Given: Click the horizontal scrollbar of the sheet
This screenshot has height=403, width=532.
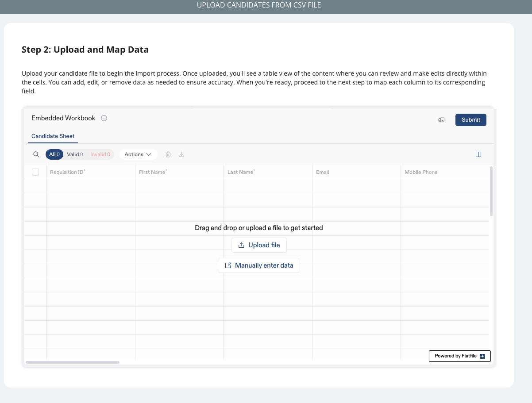Looking at the screenshot, I should click(x=73, y=362).
